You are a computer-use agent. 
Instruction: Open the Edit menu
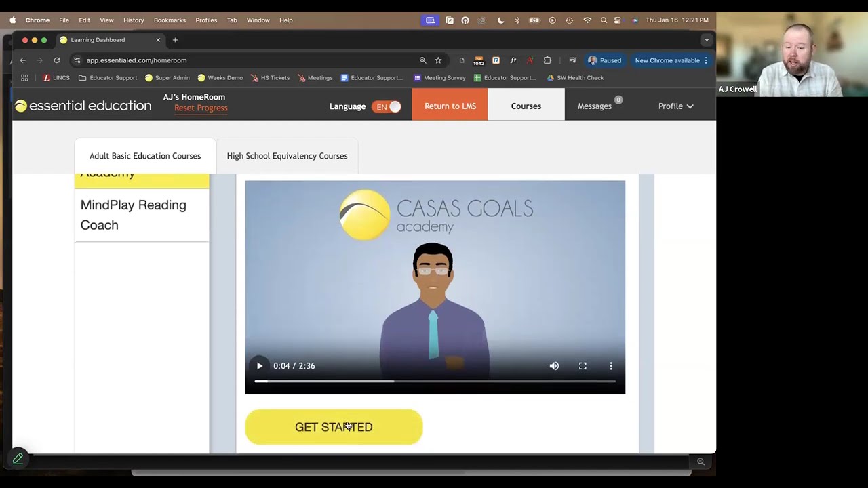(84, 20)
